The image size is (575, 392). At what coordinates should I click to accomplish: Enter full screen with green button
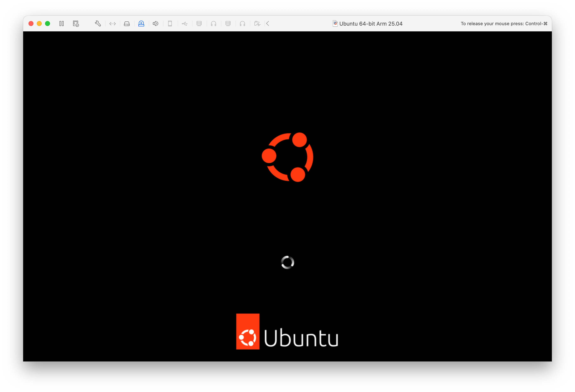tap(48, 24)
